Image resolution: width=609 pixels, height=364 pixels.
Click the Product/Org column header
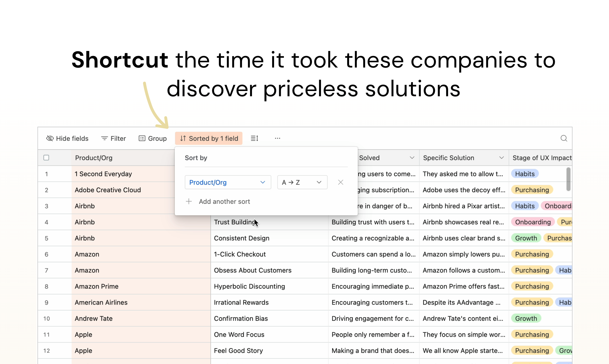(x=123, y=158)
